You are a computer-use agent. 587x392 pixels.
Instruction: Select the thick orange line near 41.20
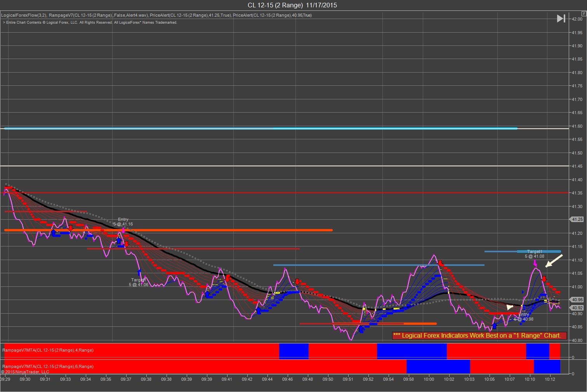tap(168, 230)
